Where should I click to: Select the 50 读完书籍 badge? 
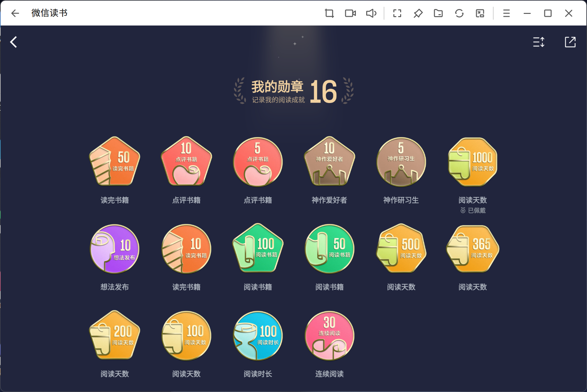(114, 162)
